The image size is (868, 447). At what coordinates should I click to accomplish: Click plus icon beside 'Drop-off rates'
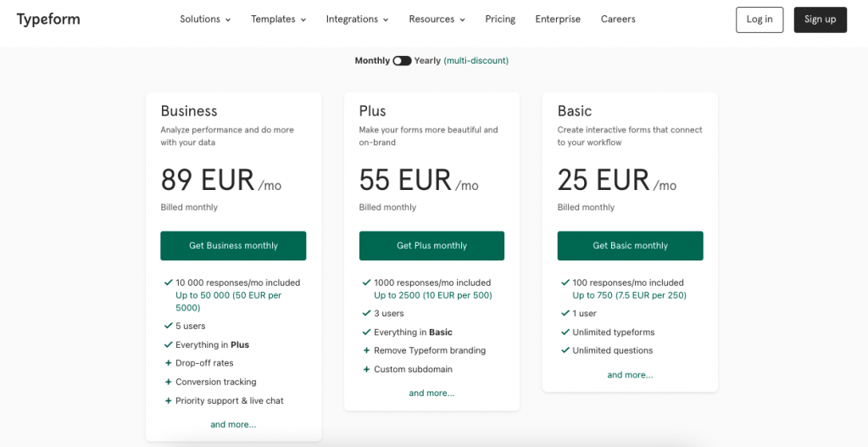point(169,363)
